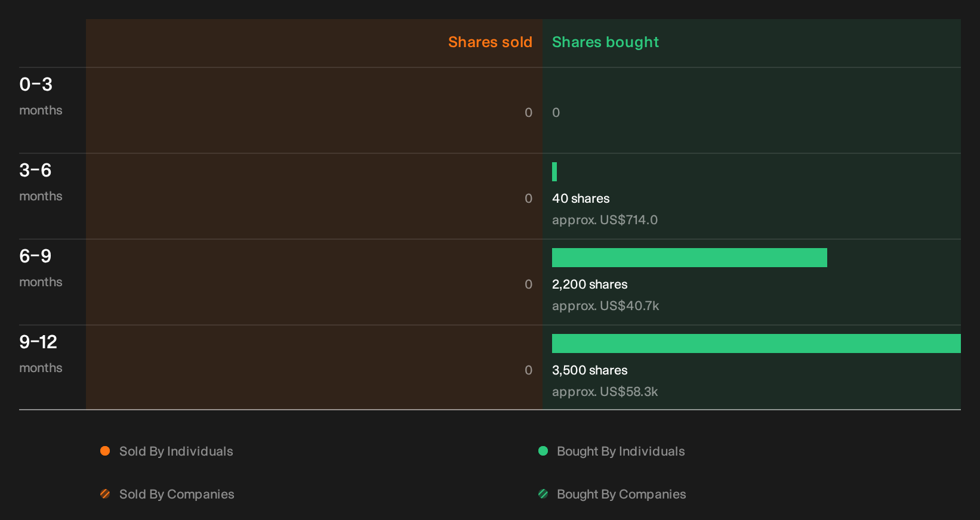Click the shares sold 0 in 3-6 months row

529,199
